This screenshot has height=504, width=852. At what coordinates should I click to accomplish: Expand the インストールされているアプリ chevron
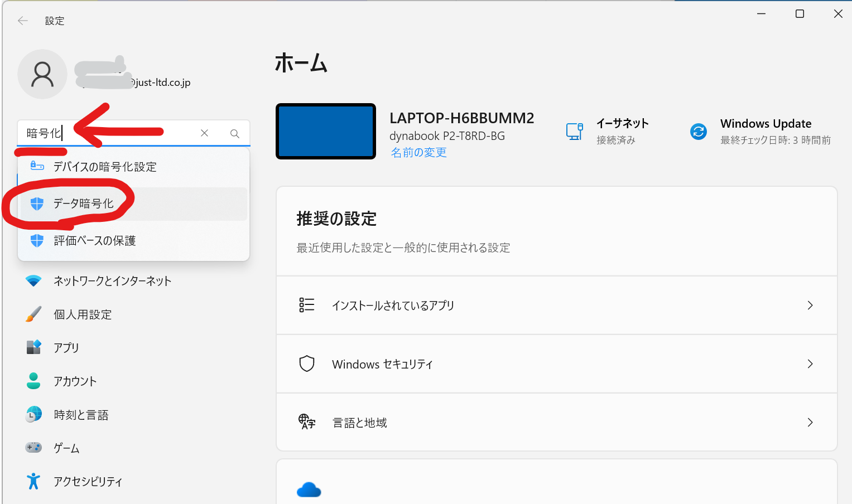pos(810,305)
